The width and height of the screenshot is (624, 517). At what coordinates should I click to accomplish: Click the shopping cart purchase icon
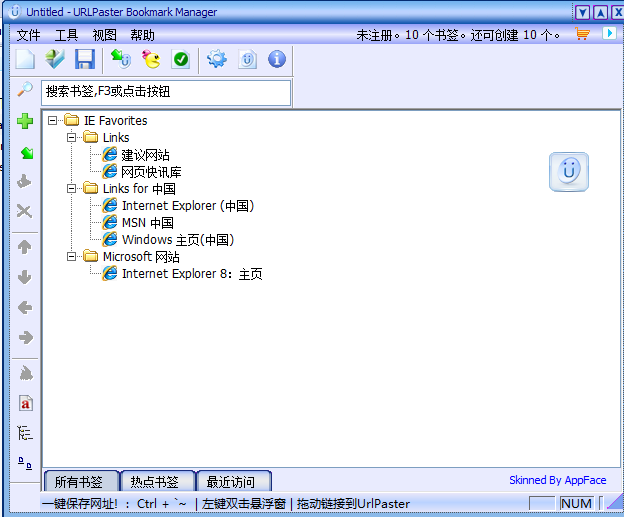(x=582, y=34)
